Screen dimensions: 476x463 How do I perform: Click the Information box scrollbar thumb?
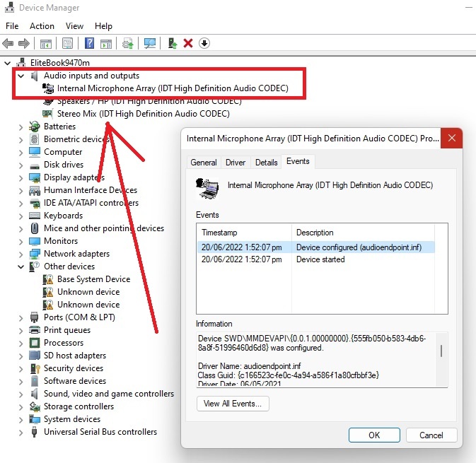[x=441, y=351]
